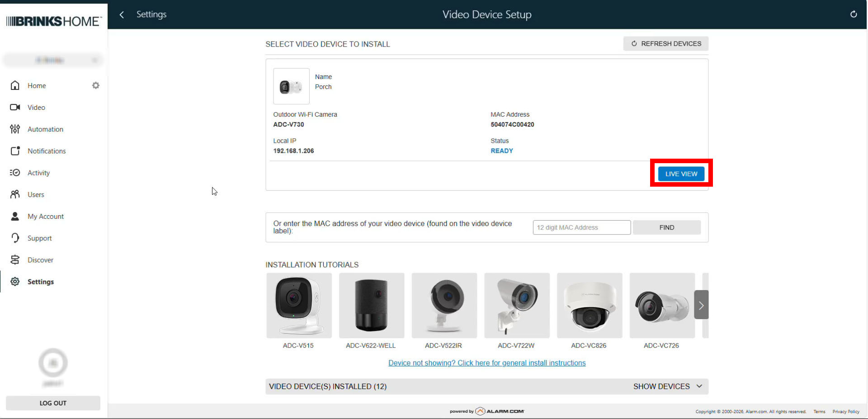This screenshot has width=868, height=419.
Task: Expand Show Devices installed list
Action: coord(668,386)
